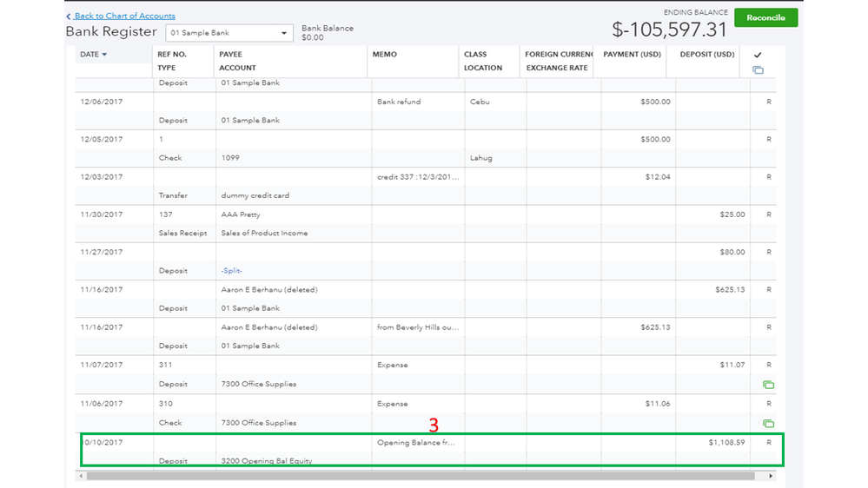Click the Bank refund memo cell
The image size is (868, 488).
(399, 102)
